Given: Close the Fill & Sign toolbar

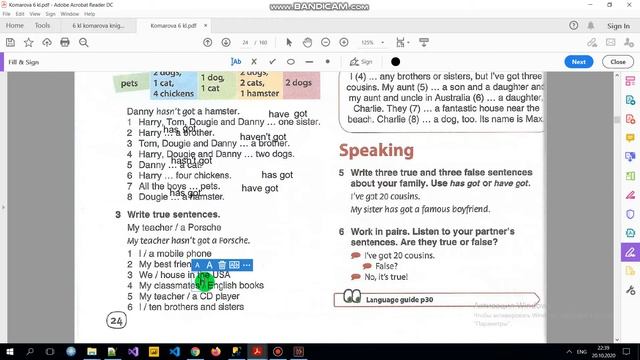Looking at the screenshot, I should click(618, 62).
